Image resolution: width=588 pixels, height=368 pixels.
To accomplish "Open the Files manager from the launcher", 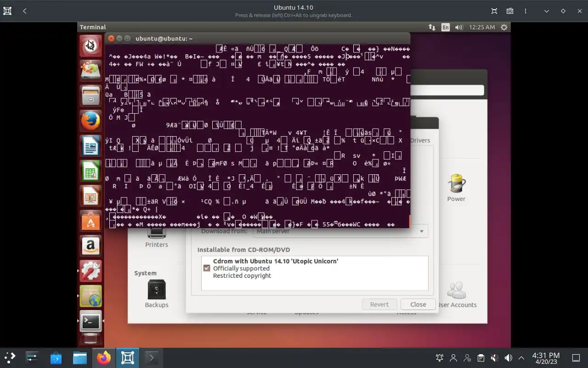I will (90, 96).
